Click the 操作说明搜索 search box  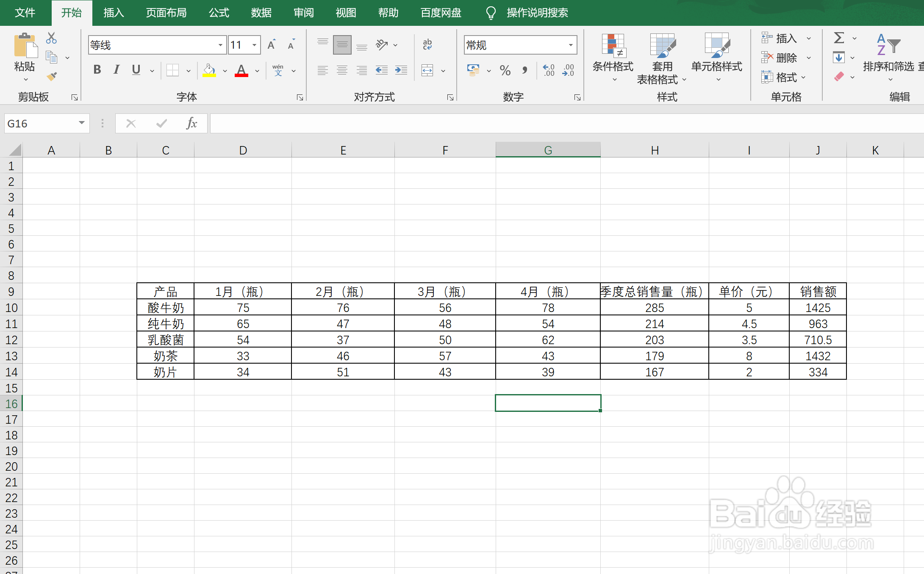click(x=537, y=13)
